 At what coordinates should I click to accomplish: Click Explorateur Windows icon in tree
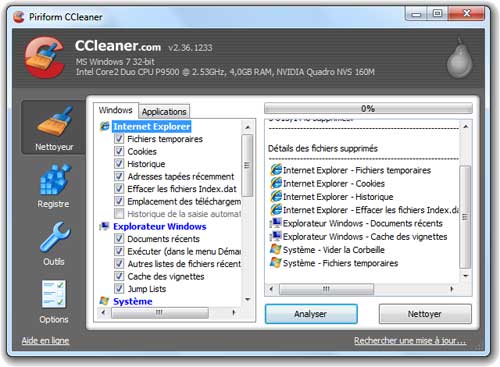coord(104,227)
